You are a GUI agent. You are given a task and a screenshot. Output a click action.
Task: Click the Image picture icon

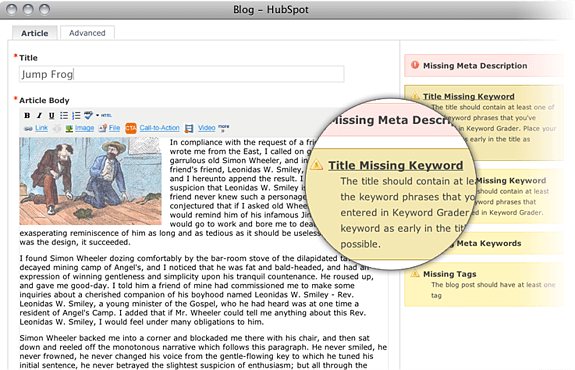(69, 128)
